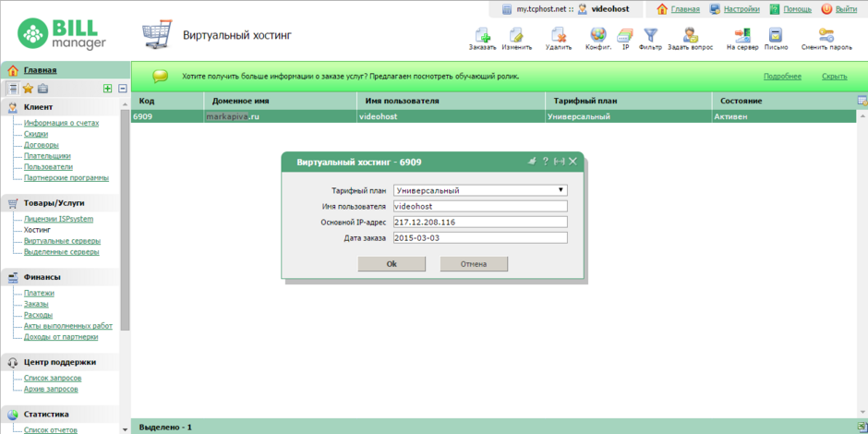This screenshot has height=434, width=868.
Task: Select Хостинг menu item
Action: point(38,230)
